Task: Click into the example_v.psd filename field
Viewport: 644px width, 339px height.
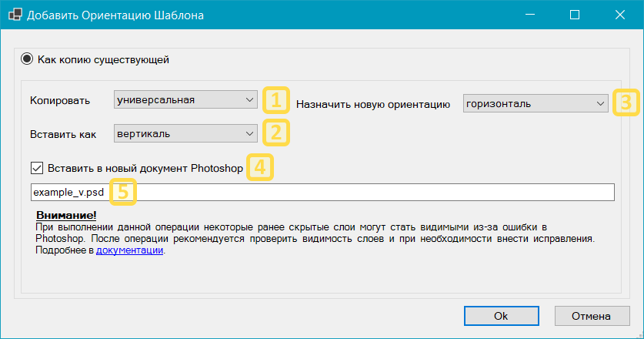Action: tap(369, 192)
